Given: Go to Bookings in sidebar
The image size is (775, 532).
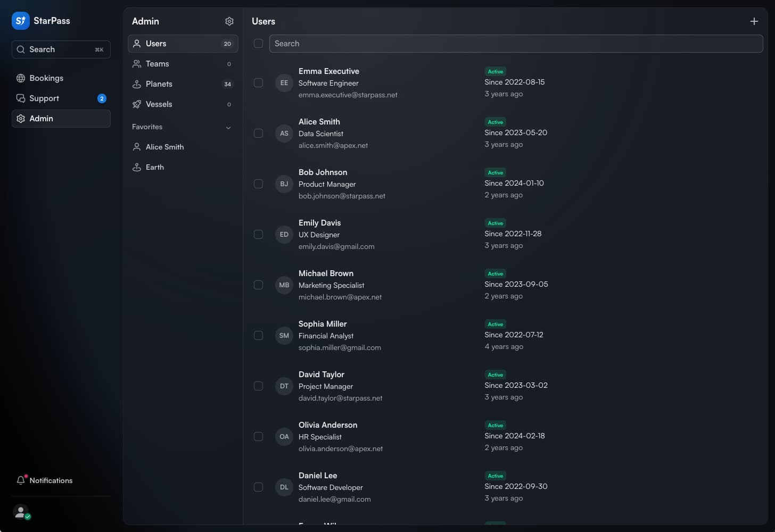Looking at the screenshot, I should coord(46,78).
